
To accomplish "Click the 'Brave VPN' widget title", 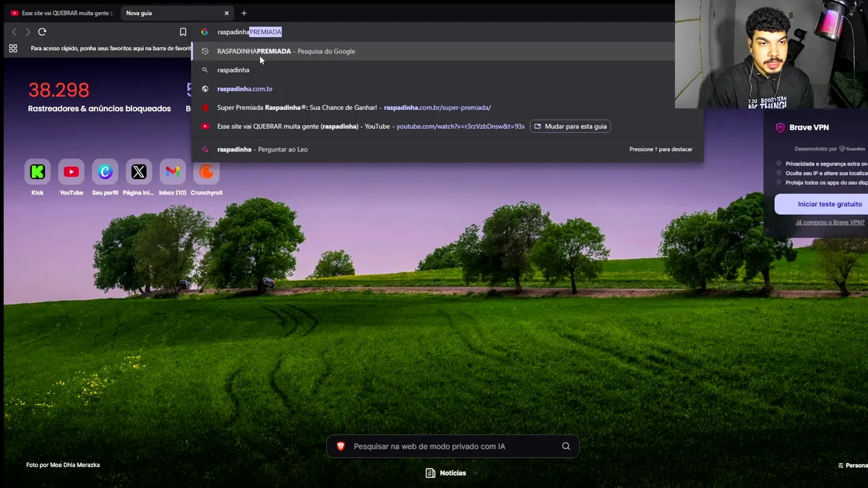I will (x=809, y=127).
